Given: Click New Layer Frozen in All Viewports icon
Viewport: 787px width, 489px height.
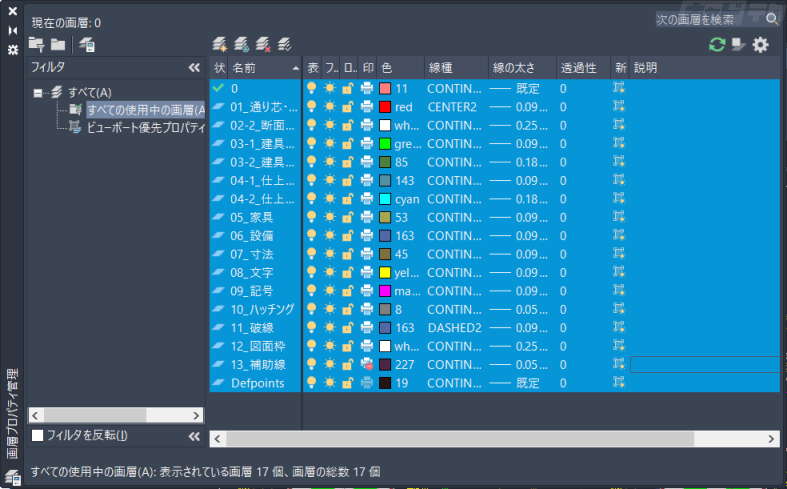Looking at the screenshot, I should click(241, 44).
